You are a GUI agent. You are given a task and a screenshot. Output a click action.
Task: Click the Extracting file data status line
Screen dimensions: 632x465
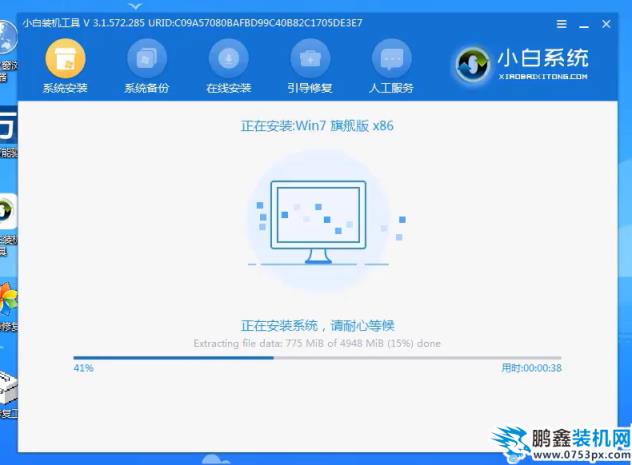(317, 344)
